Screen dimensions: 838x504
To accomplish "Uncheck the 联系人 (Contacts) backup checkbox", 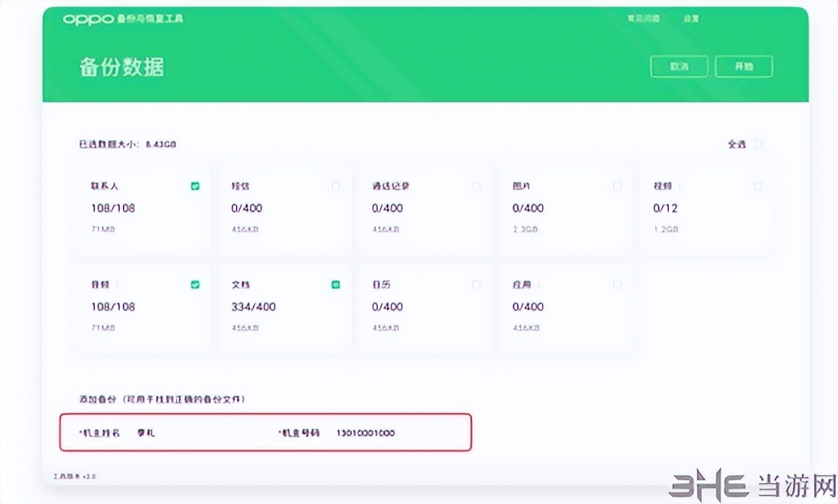I will pos(195,186).
